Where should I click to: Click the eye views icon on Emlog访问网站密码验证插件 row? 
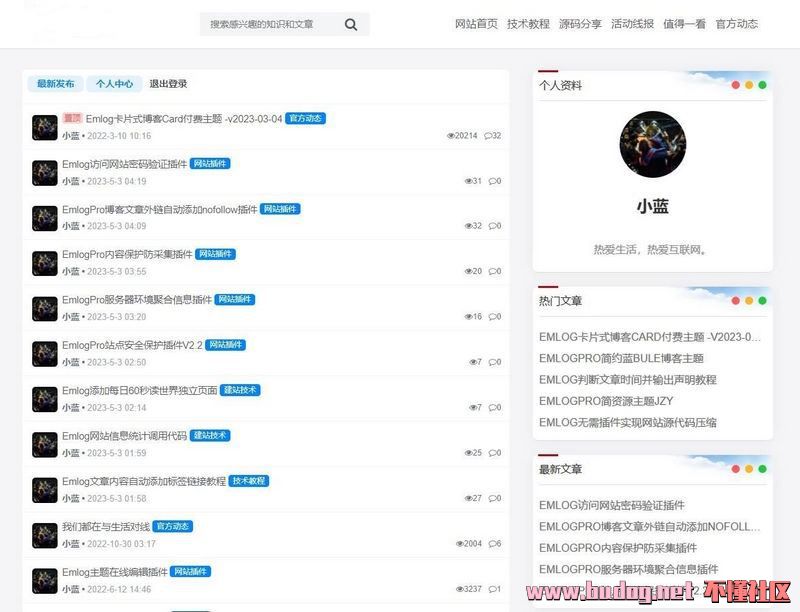coord(468,181)
